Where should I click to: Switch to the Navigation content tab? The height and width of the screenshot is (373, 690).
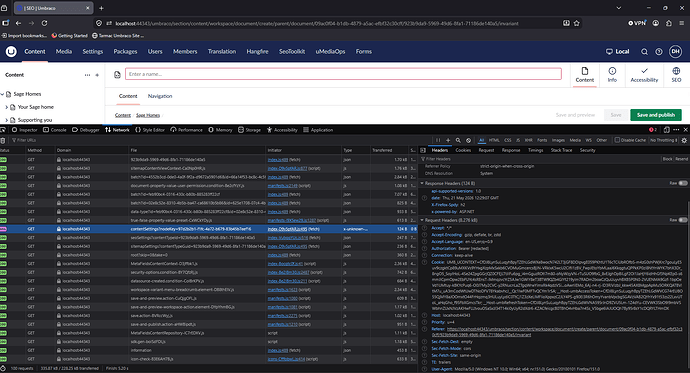coord(160,96)
